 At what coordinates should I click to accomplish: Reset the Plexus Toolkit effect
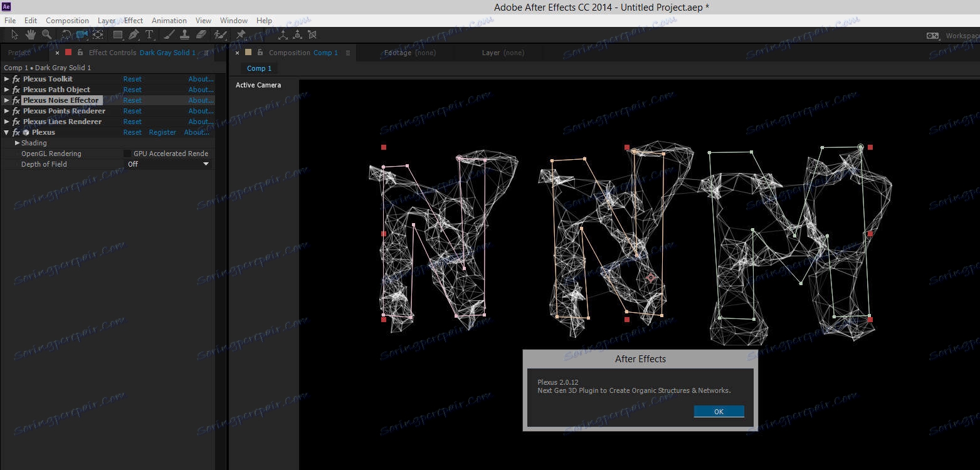tap(132, 79)
